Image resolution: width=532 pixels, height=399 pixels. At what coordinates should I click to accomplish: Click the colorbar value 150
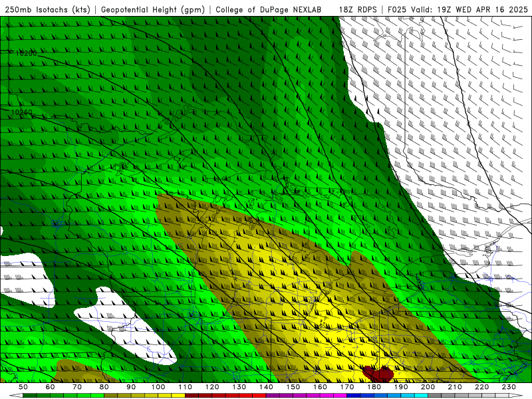tap(293, 387)
